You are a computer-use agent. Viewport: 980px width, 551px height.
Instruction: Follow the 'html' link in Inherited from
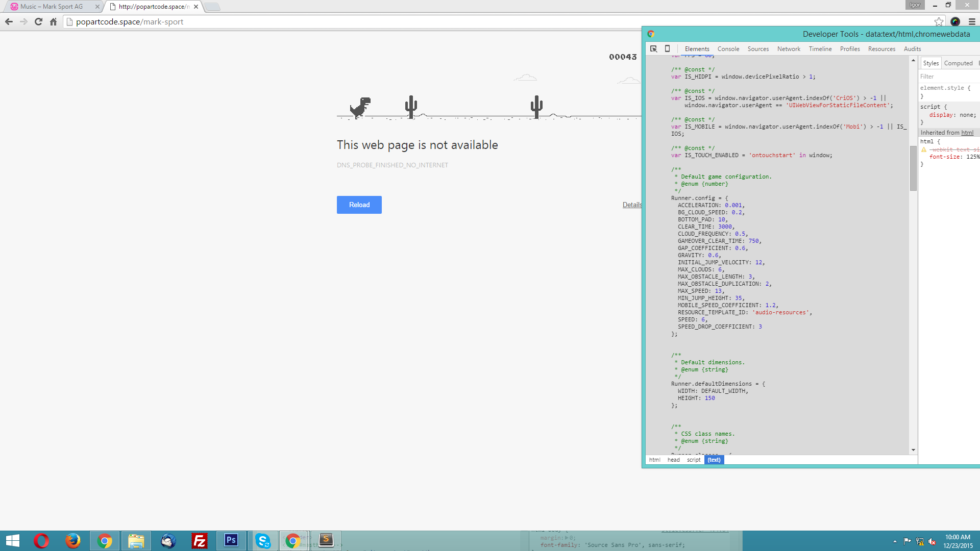967,133
